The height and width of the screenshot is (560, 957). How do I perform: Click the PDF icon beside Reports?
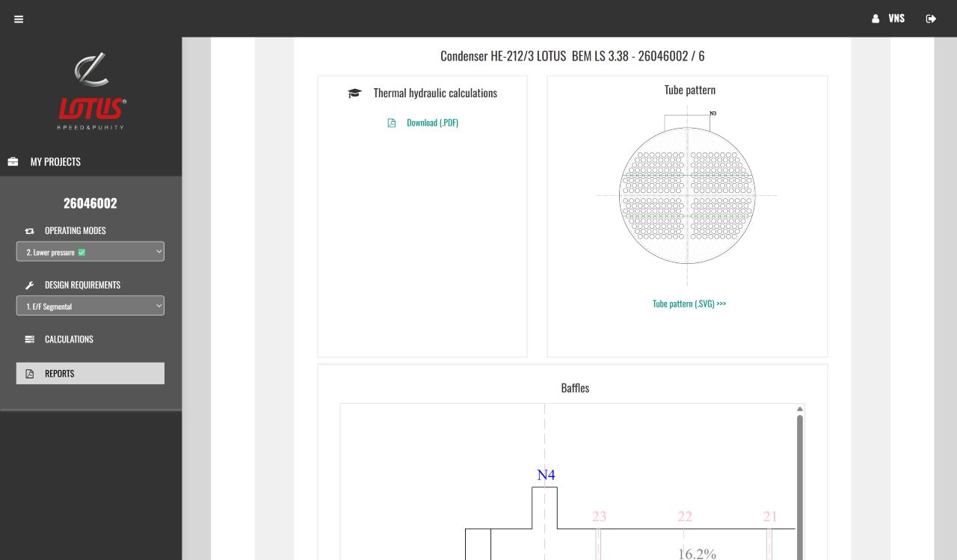click(30, 374)
